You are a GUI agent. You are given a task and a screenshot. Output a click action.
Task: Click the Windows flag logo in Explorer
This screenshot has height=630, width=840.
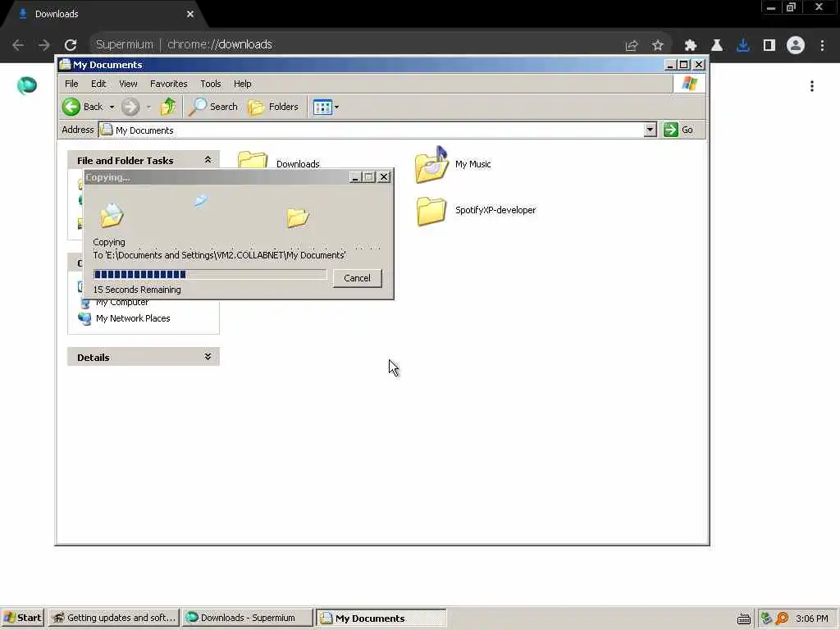pyautogui.click(x=689, y=84)
